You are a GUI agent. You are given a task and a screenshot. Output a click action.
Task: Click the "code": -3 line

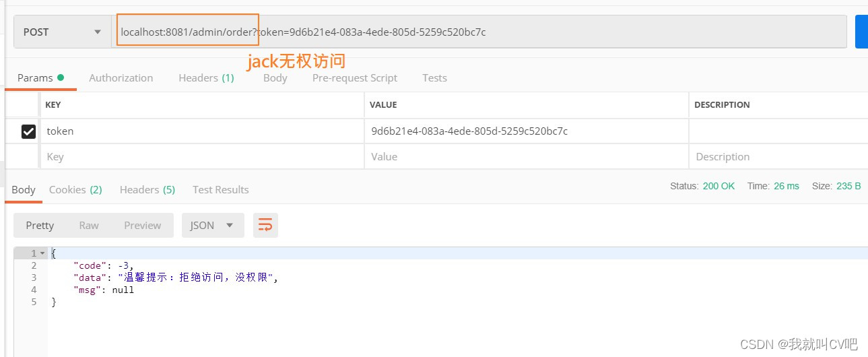(104, 265)
